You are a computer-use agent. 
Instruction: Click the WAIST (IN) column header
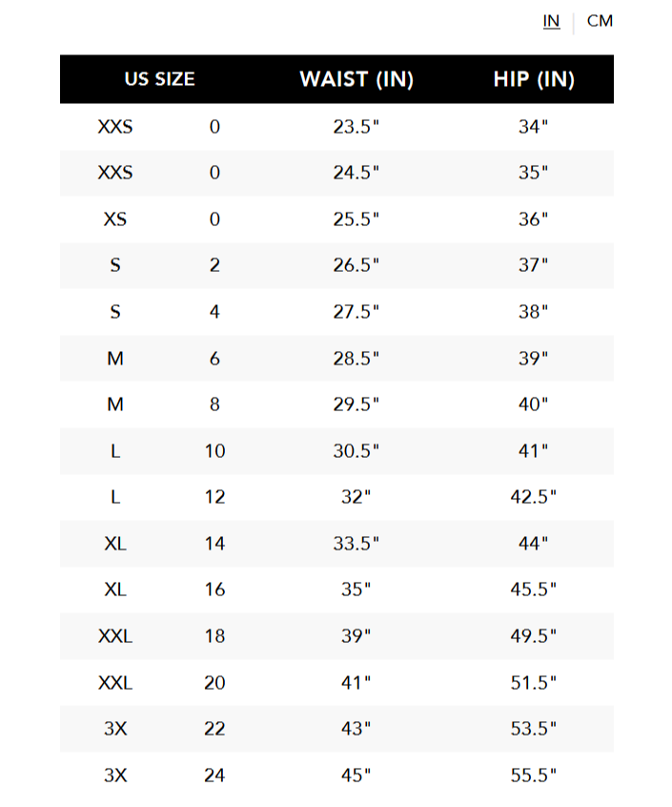tap(356, 79)
